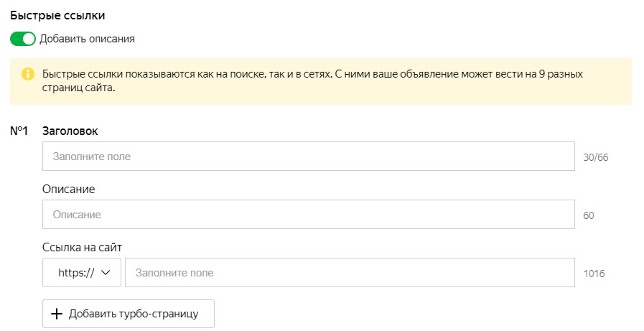Click the yellow info icon in the notice
This screenshot has width=644, height=331.
(x=28, y=74)
